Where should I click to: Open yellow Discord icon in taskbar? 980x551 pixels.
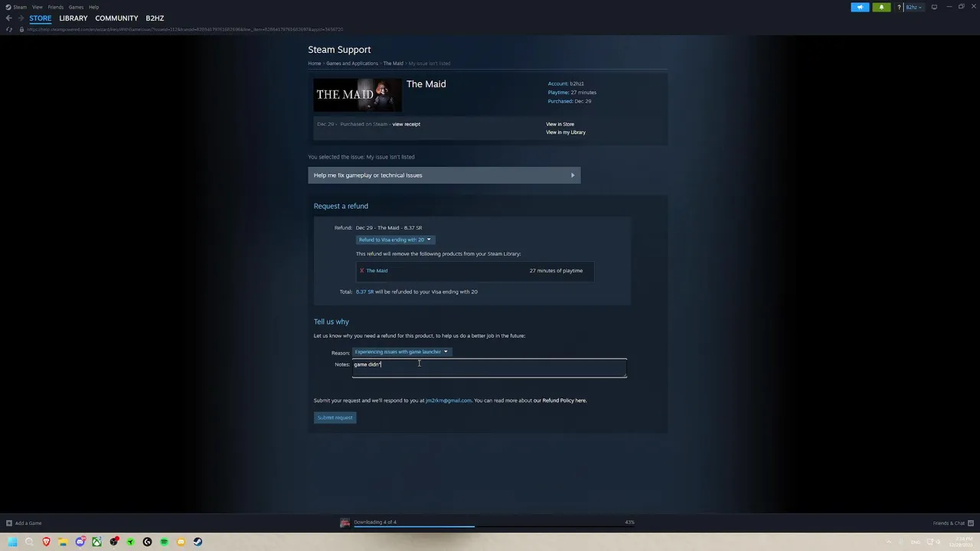coord(181,542)
